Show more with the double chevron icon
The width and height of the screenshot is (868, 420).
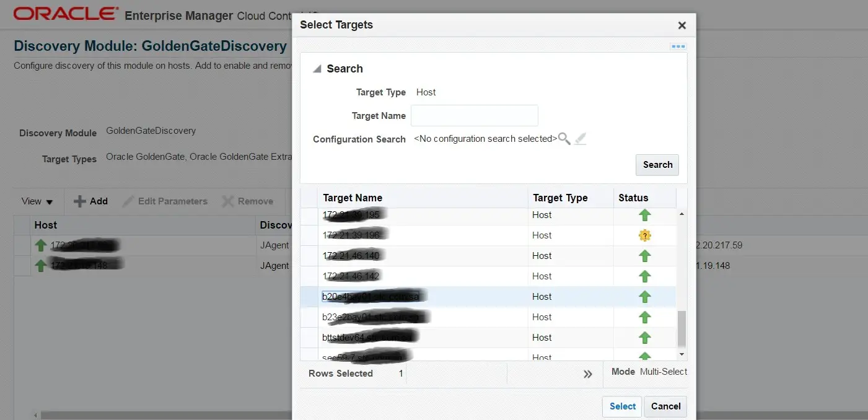(587, 374)
